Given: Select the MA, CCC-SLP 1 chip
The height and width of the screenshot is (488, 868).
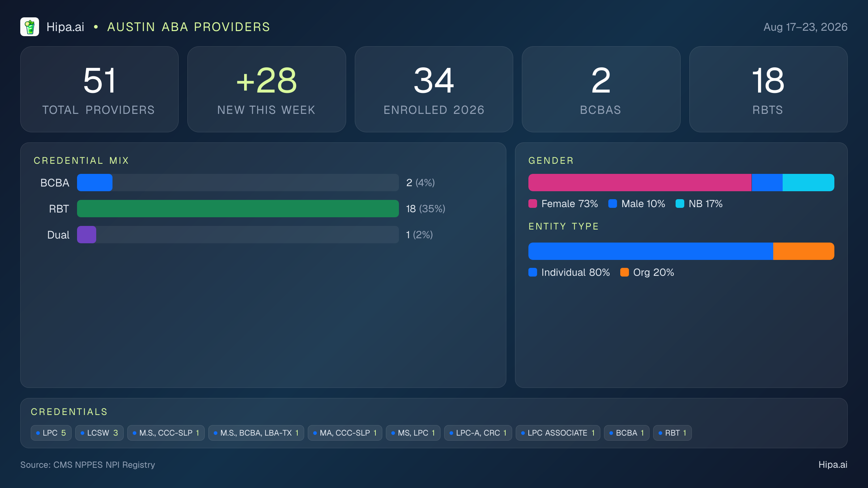Looking at the screenshot, I should [345, 433].
